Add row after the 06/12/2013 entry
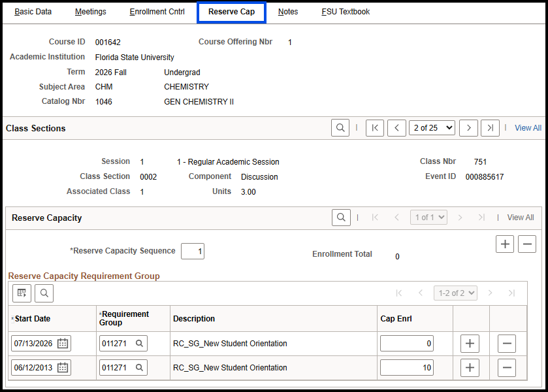548x392 pixels. coord(470,368)
